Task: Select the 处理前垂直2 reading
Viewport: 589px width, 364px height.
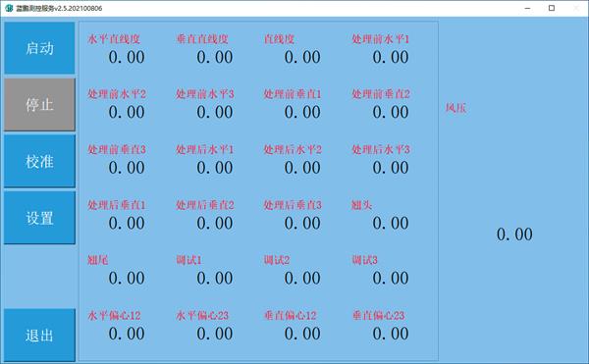Action: click(391, 112)
